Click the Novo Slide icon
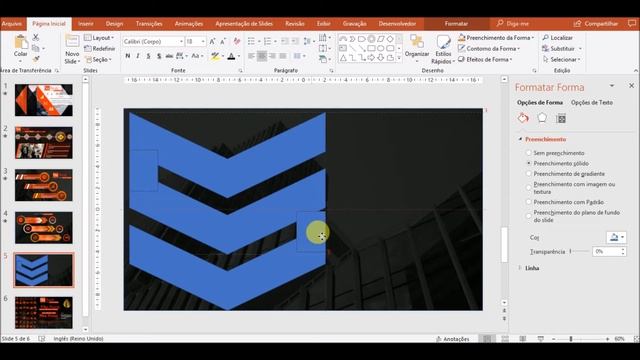The height and width of the screenshot is (360, 640). pos(72,41)
